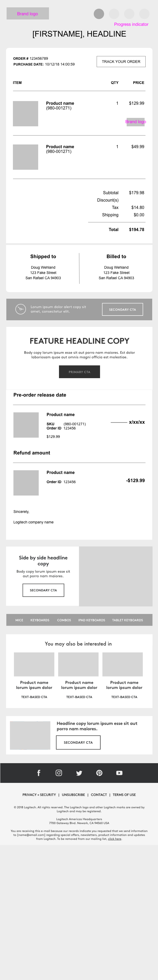
Task: Open the Pinterest icon link
Action: click(x=99, y=773)
